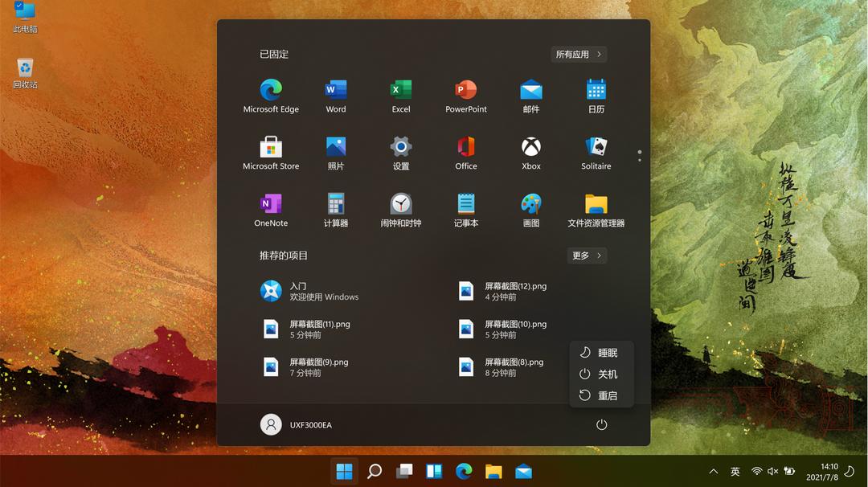The width and height of the screenshot is (868, 487).
Task: Open Excel from the Start menu
Action: click(x=400, y=94)
